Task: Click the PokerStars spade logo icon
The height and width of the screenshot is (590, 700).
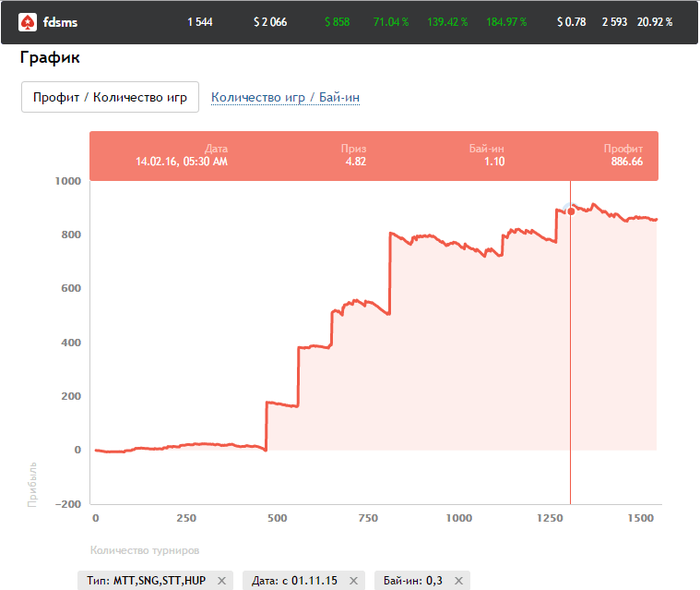Action: tap(28, 22)
